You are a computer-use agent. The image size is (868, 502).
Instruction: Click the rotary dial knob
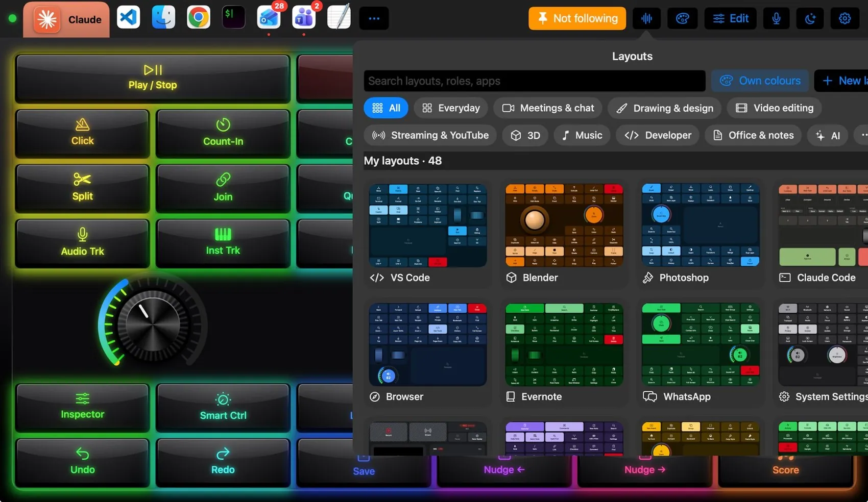click(x=152, y=324)
